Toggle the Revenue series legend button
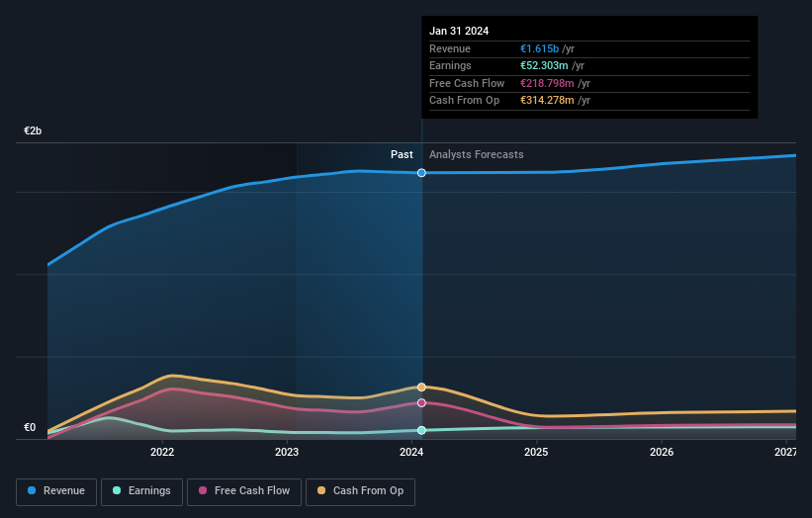This screenshot has height=518, width=812. click(56, 491)
